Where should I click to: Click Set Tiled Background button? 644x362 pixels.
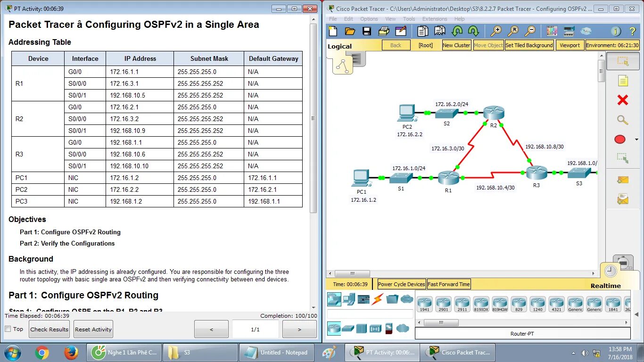pos(529,45)
